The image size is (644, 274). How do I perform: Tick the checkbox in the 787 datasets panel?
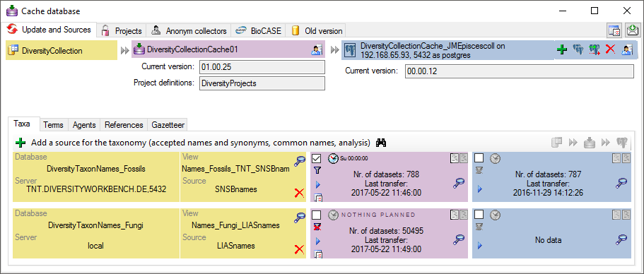(x=479, y=158)
